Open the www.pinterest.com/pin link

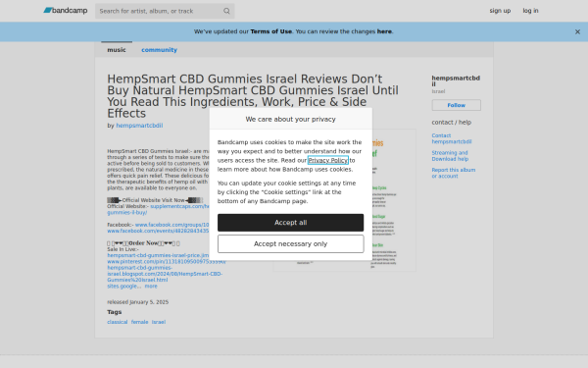point(167,261)
